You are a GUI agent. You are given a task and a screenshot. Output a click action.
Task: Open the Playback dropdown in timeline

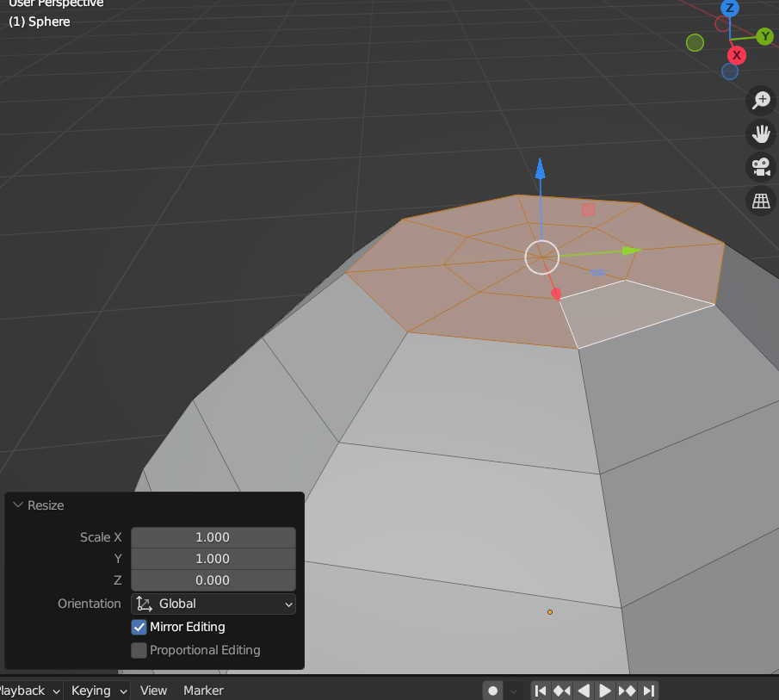pyautogui.click(x=29, y=691)
